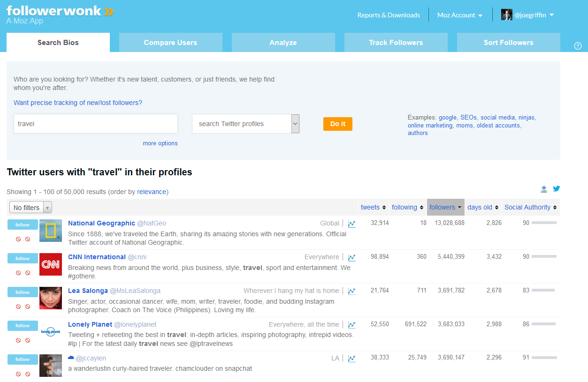Open CNN International logo thumbnail
Viewport: 588px width, 382px height.
point(51,264)
